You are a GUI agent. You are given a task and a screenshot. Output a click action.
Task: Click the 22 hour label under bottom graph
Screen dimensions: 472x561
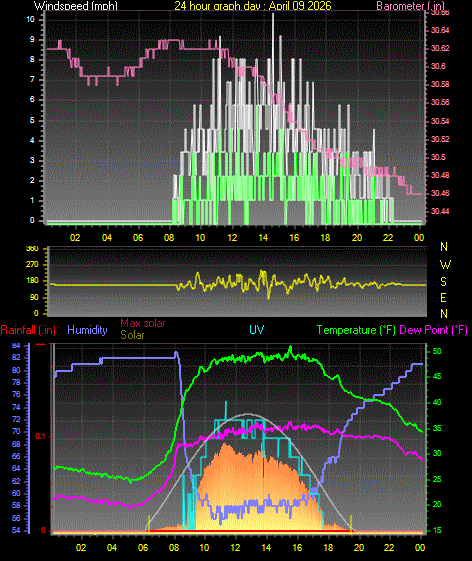[x=389, y=547]
